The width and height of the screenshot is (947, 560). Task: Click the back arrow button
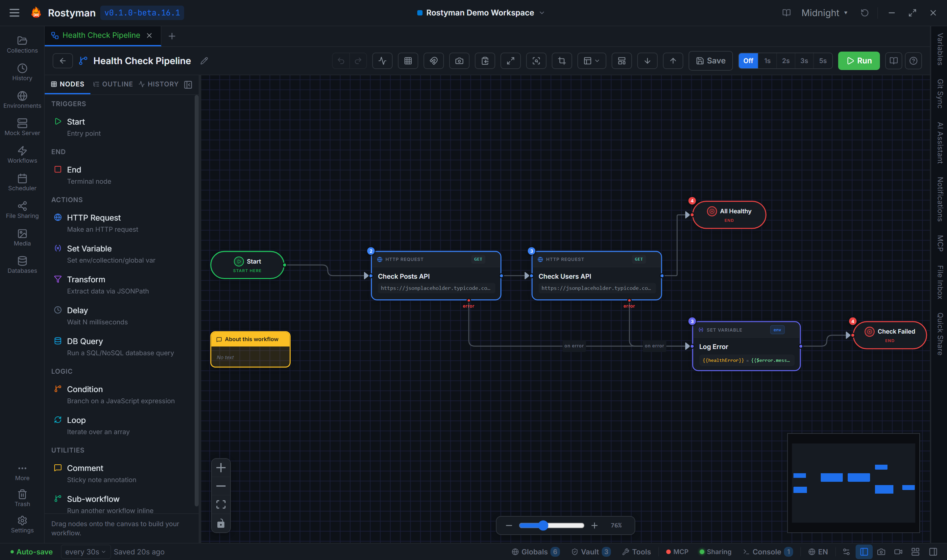(x=63, y=61)
